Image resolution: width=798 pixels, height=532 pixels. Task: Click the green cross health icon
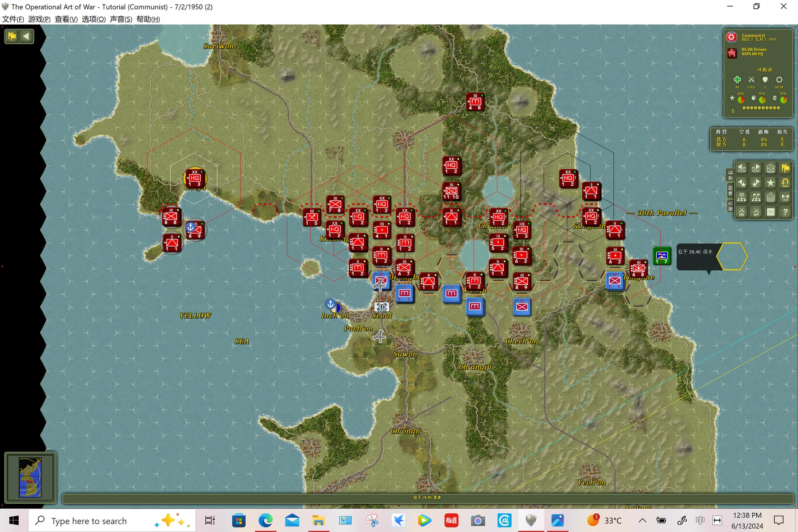pos(737,79)
